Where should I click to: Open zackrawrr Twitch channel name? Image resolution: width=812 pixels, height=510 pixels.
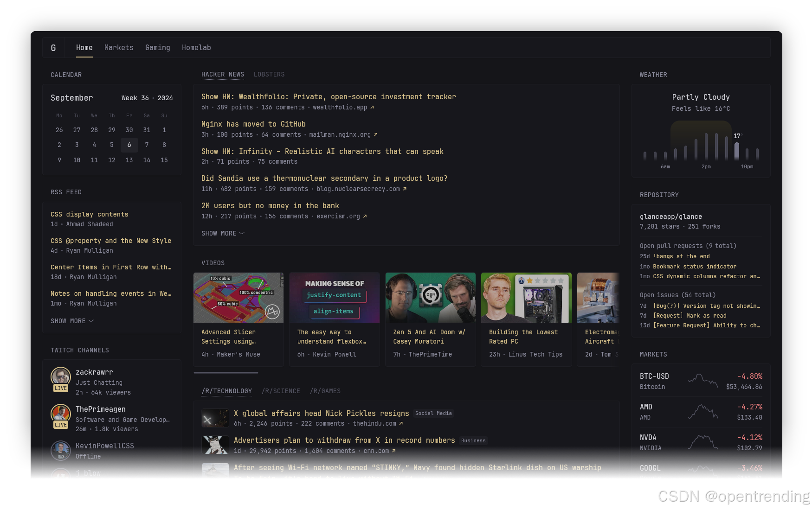point(94,372)
